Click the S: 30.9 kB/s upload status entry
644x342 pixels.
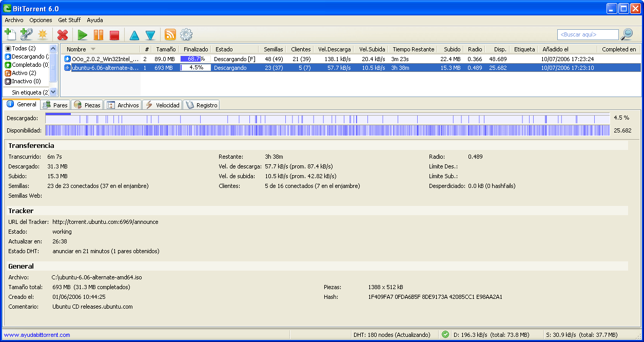[581, 335]
